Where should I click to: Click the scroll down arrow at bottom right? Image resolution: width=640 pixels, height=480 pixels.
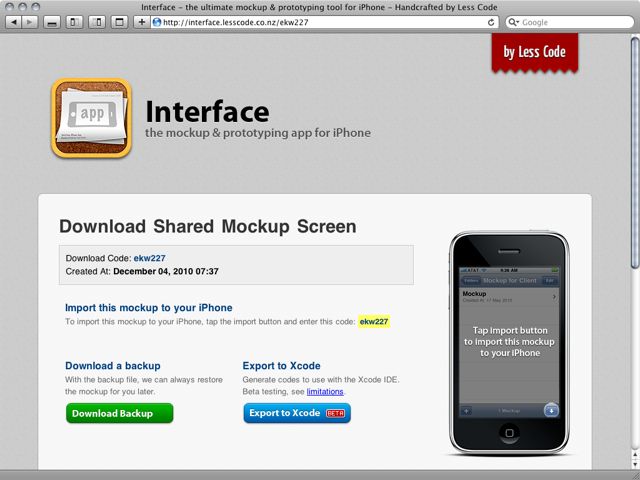pyautogui.click(x=635, y=464)
